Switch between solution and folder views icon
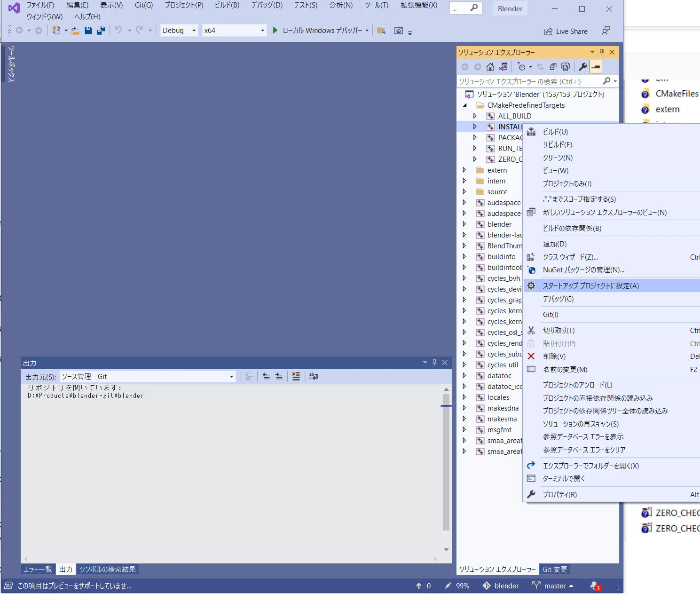Screen dimensions: 700x594 [x=503, y=67]
